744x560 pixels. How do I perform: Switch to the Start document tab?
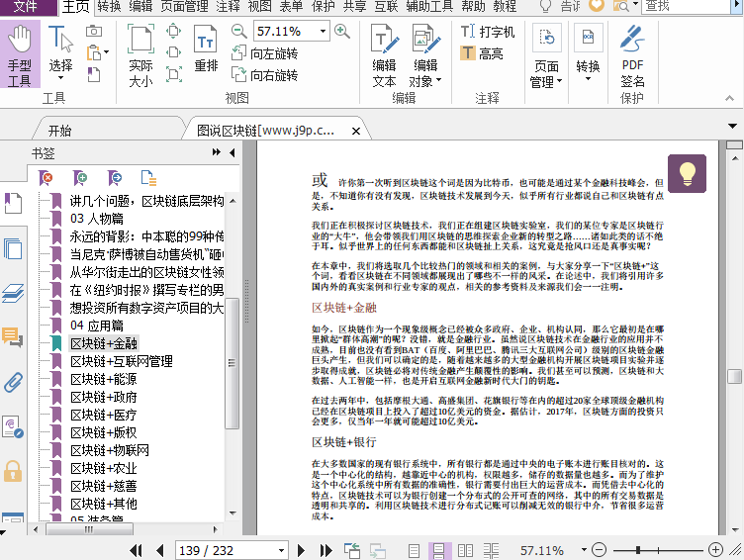(59, 130)
